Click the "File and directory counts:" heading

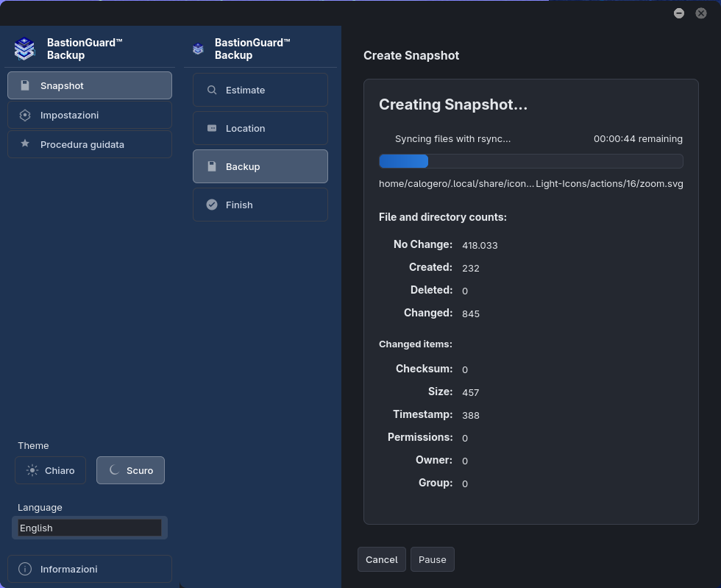[x=443, y=217]
